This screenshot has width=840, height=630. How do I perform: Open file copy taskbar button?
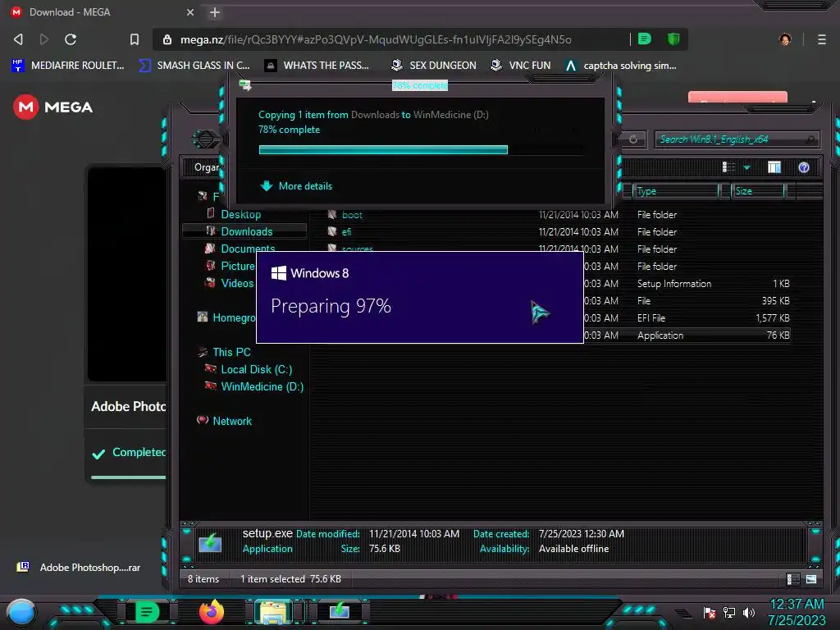(340, 611)
